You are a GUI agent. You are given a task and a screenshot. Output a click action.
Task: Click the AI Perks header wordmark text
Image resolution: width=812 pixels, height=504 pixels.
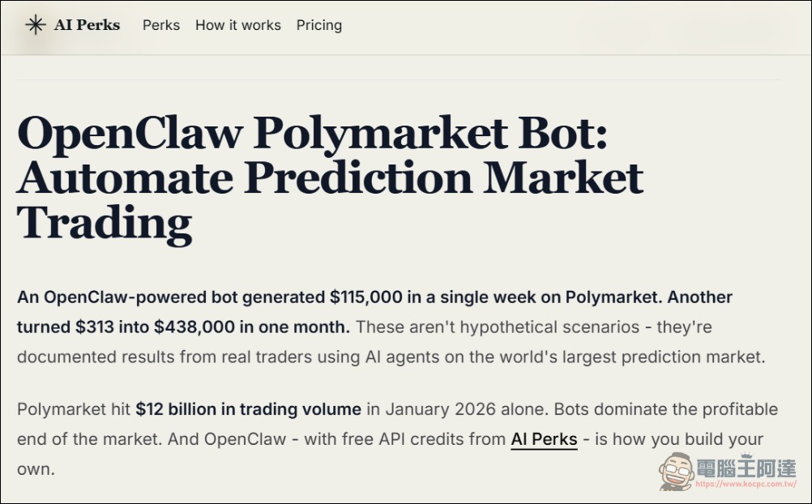87,24
